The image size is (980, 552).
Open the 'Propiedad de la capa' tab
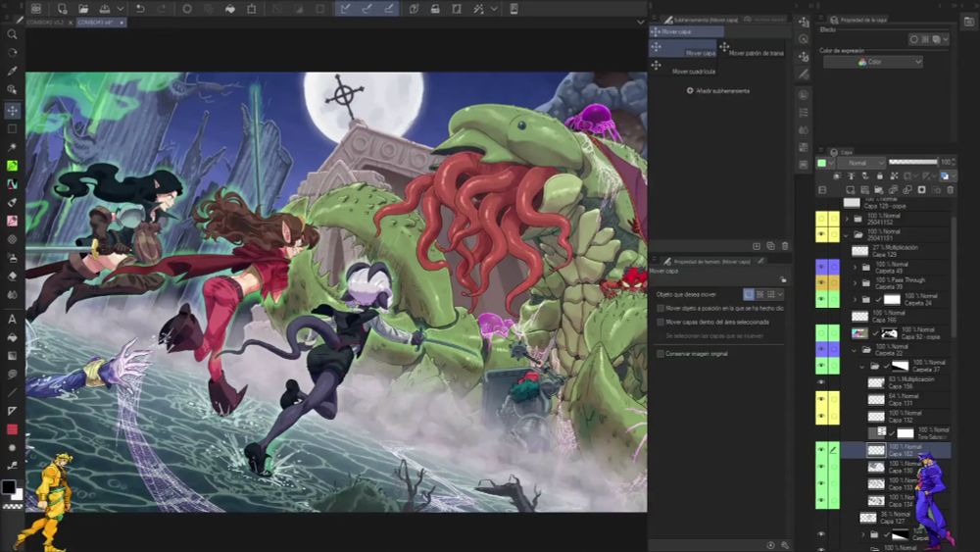click(861, 20)
